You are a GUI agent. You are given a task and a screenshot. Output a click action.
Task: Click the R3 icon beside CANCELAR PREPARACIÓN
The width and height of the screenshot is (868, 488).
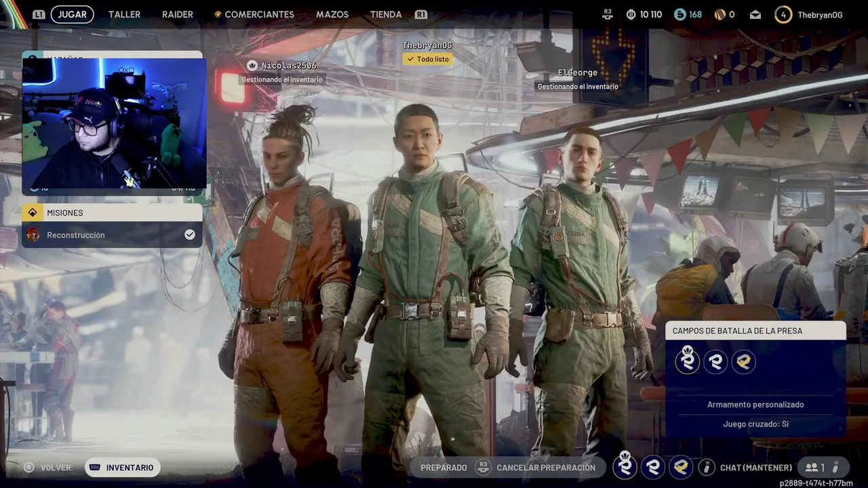point(483,467)
